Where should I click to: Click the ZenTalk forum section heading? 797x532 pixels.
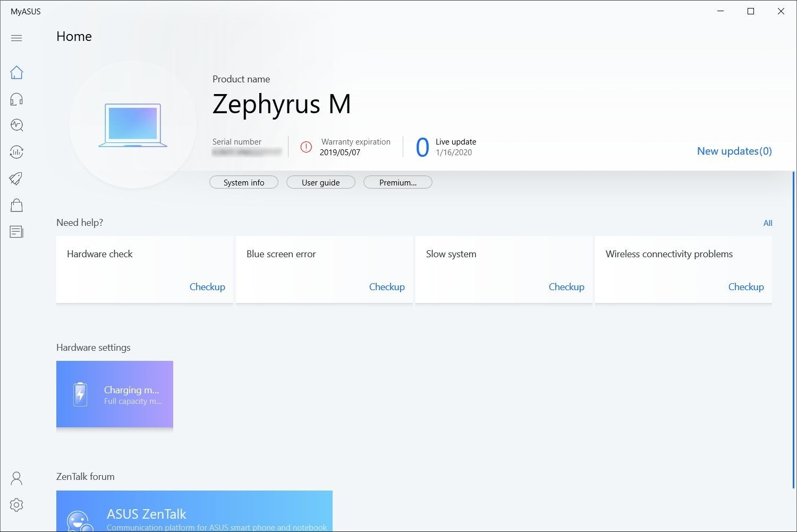coord(86,477)
